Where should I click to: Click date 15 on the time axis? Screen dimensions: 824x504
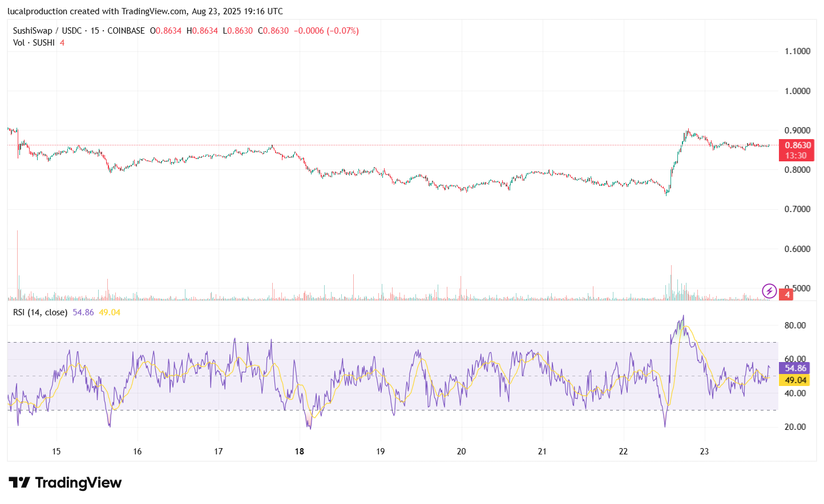[56, 452]
